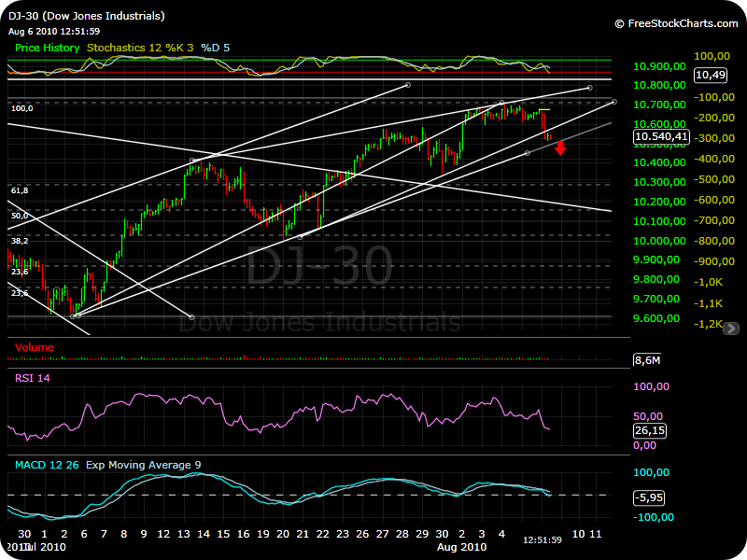This screenshot has width=747, height=560.
Task: Click the 11 date label on time axis
Action: (596, 534)
